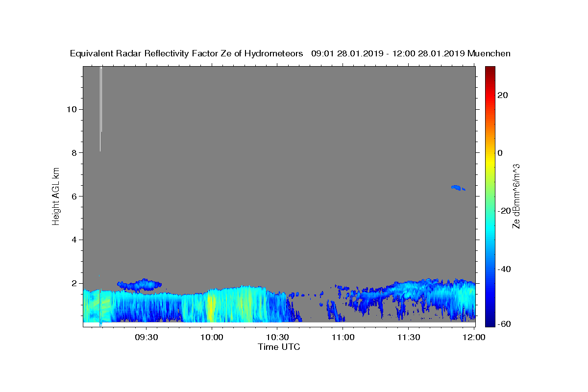Click the height axis label 6
588x392 pixels.
pos(74,196)
